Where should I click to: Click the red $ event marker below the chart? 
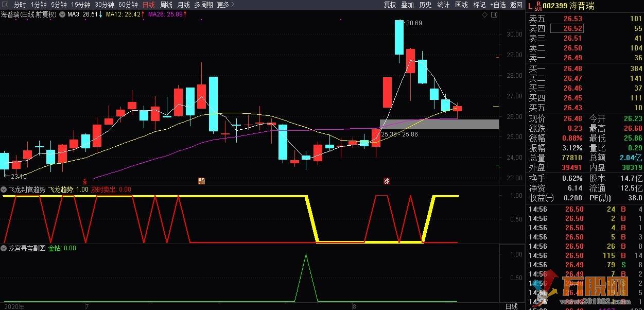[84, 181]
